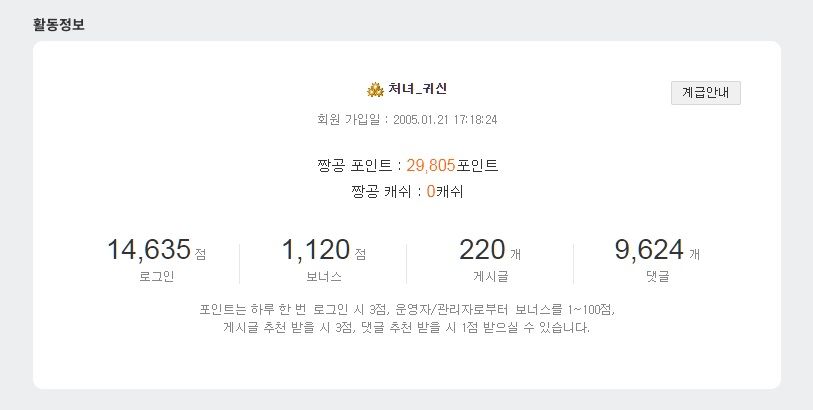The width and height of the screenshot is (813, 410).
Task: Click the orange 29,805 points value
Action: click(430, 165)
